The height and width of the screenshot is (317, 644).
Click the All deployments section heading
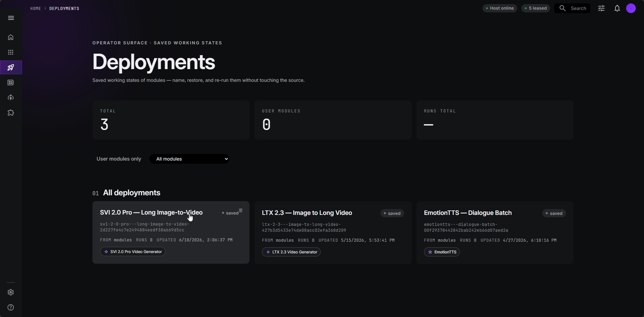click(132, 193)
